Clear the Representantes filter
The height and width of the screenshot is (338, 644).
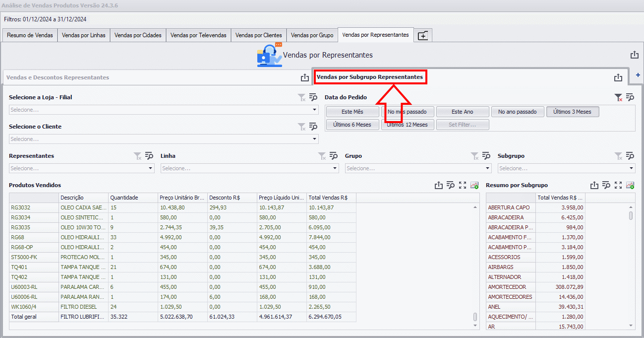coord(137,156)
